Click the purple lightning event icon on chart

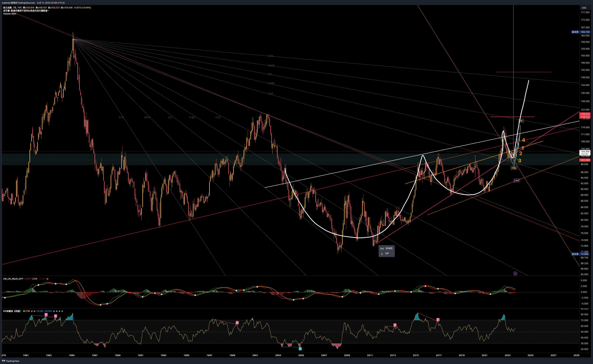pyautogui.click(x=515, y=273)
